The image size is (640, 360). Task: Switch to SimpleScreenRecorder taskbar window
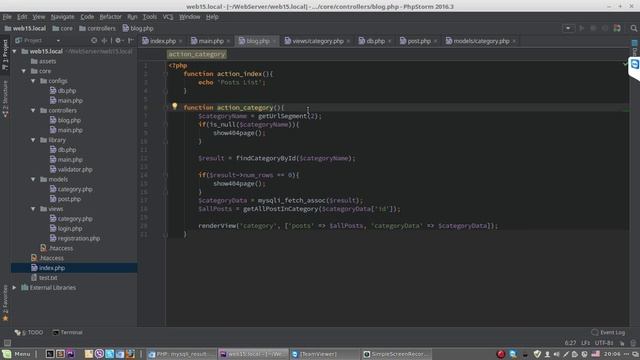[396, 354]
